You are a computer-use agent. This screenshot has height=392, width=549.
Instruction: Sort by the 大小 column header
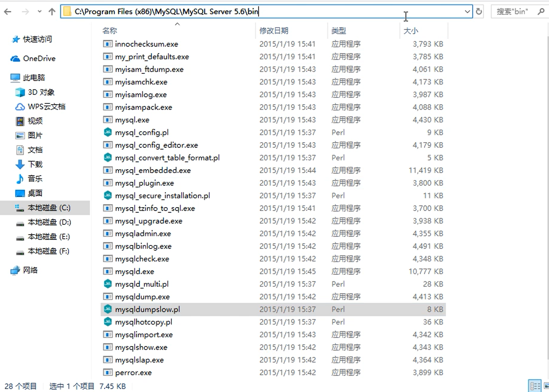[411, 30]
